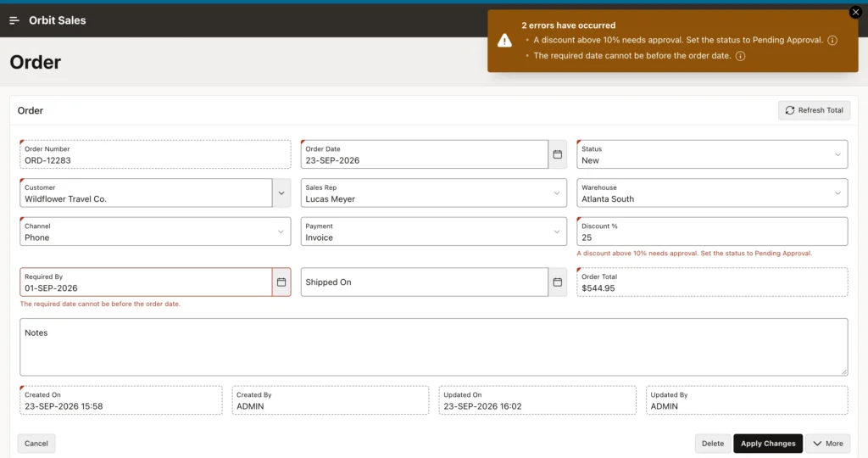Click the '2 errors have occurred' heading
Viewport: 868px width, 458px height.
click(568, 25)
